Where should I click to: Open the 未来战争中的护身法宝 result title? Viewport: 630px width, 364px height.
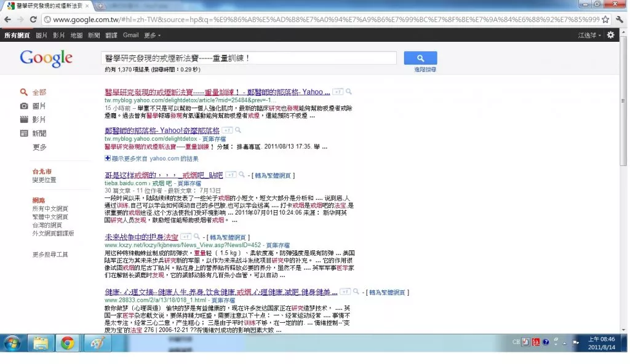141,237
